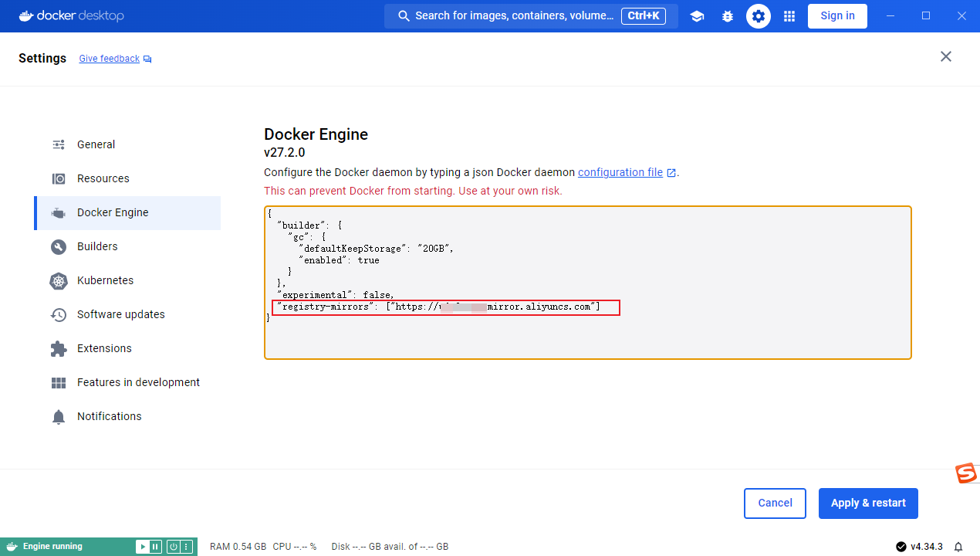Click the Docker Engine page heading
The height and width of the screenshot is (556, 980).
click(316, 134)
